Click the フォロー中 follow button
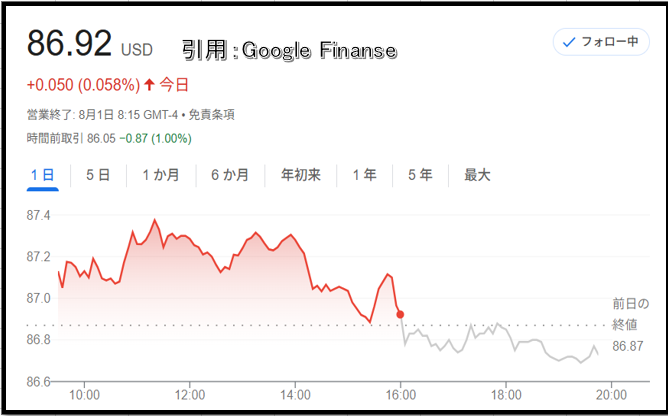 click(601, 42)
